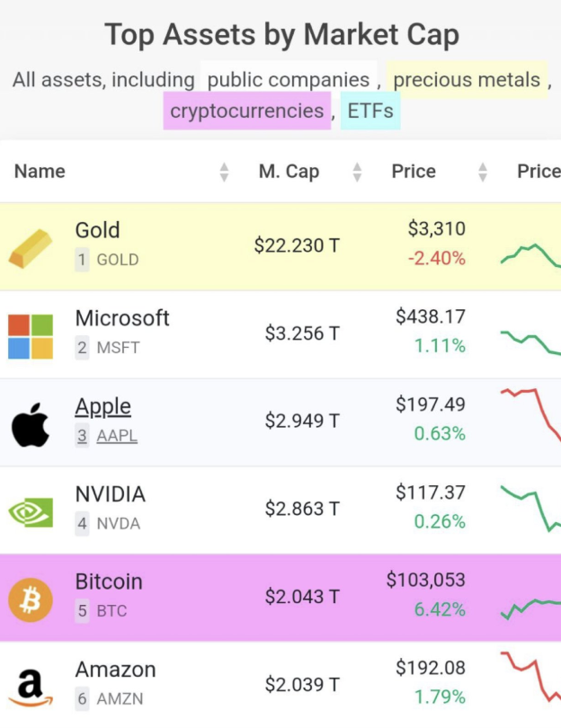This screenshot has height=728, width=561.
Task: Filter by public companies tag
Action: point(288,80)
